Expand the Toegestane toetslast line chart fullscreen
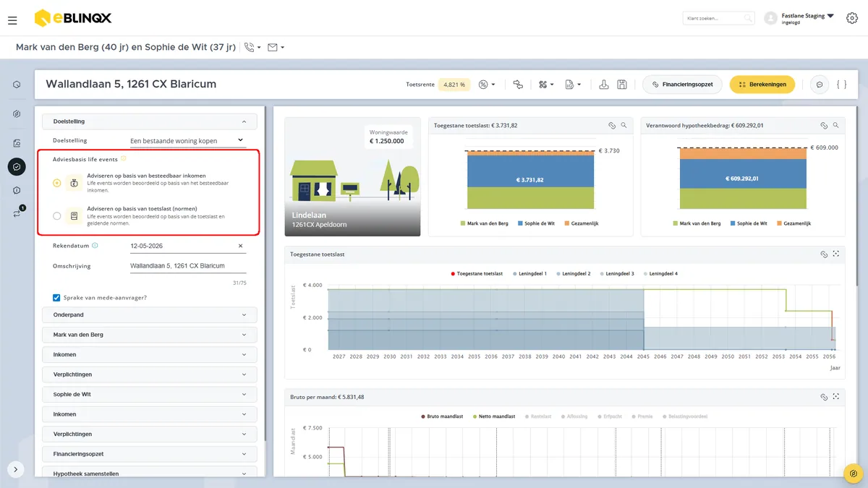Screen dimensions: 868x488 click(x=836, y=254)
